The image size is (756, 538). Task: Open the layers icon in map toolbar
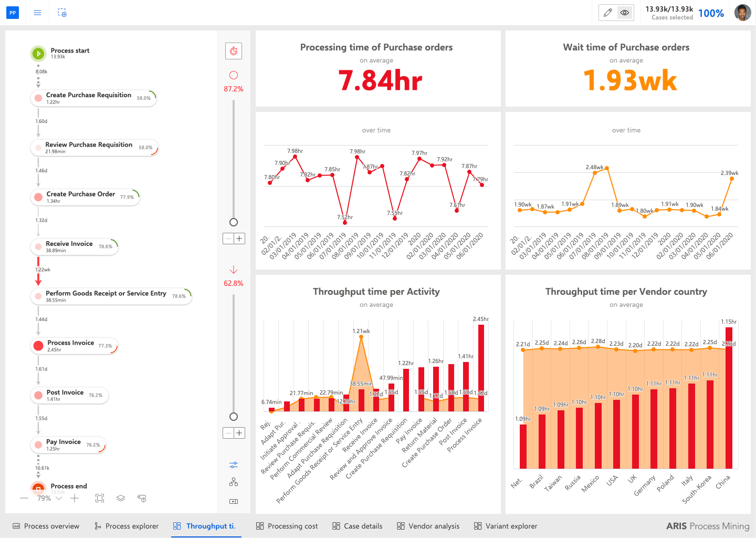point(121,498)
